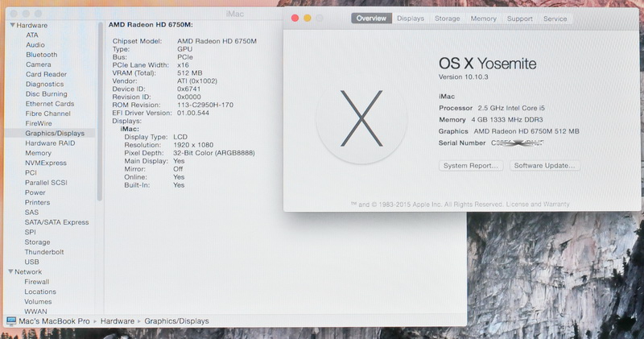The image size is (644, 339).
Task: Open the Parallel SCSI entry
Action: [46, 183]
